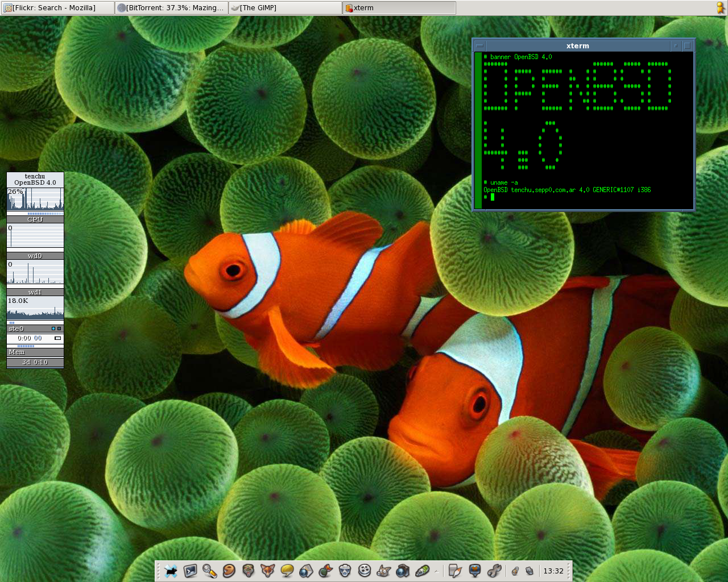
Task: Launch the film reel media player
Action: click(x=365, y=571)
